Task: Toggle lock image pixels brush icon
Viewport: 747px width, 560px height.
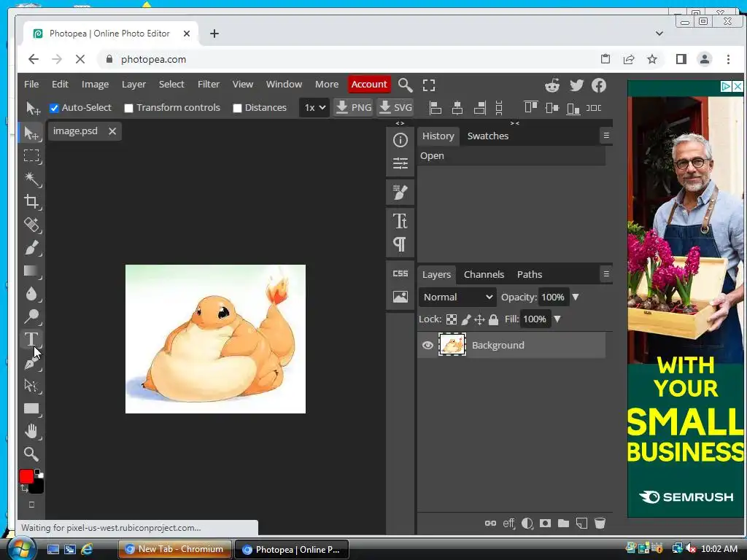Action: (466, 319)
